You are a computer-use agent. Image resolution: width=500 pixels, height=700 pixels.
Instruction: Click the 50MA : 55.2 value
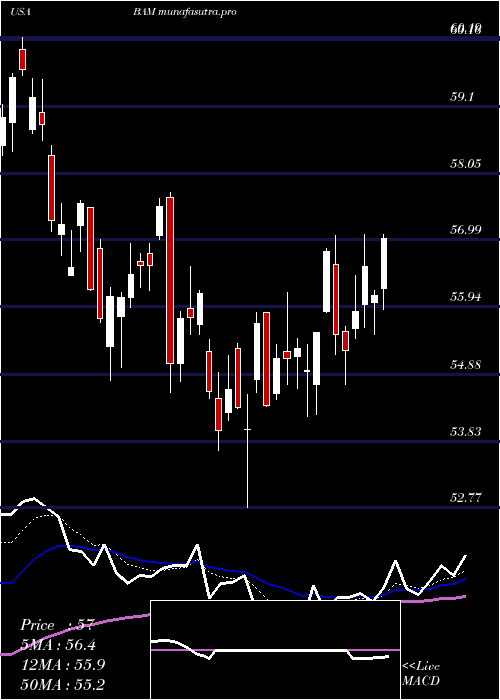tap(63, 684)
